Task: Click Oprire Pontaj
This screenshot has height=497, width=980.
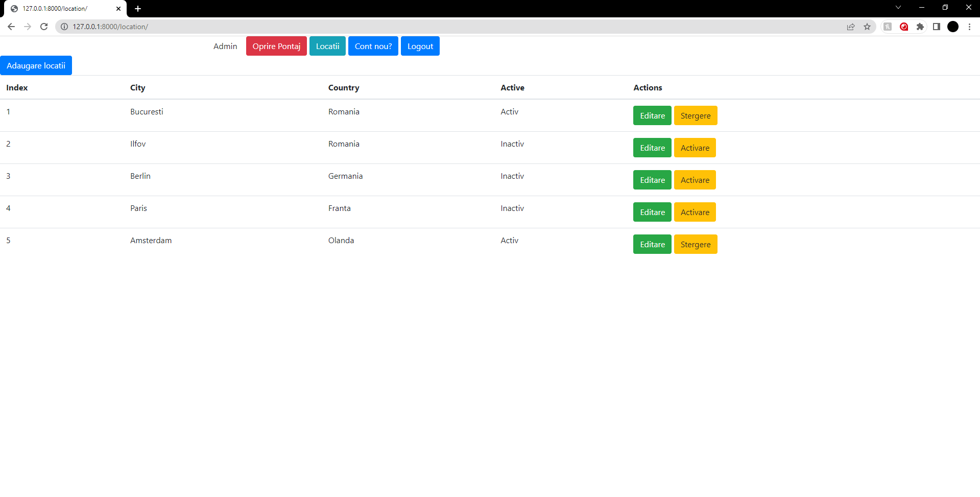Action: (276, 46)
